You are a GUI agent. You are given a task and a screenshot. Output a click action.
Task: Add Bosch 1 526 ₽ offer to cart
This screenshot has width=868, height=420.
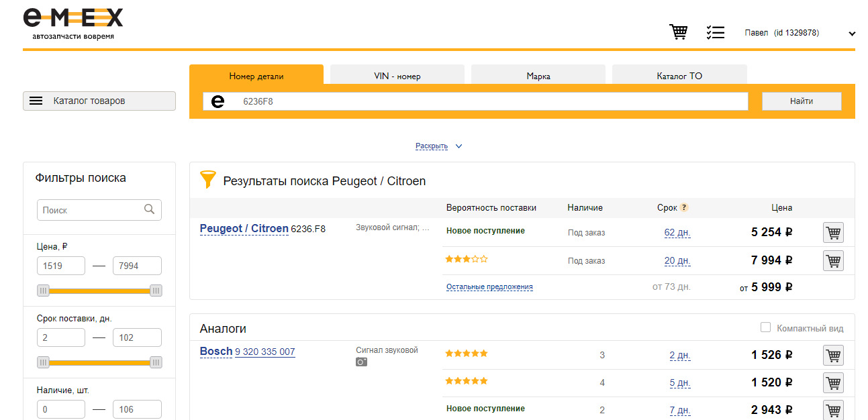click(833, 355)
